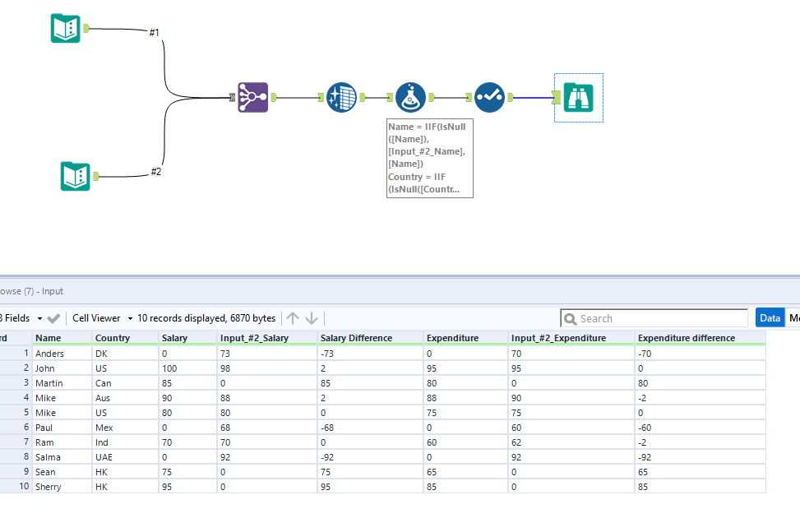
Task: Click the Expenditure difference column header
Action: coord(700,338)
